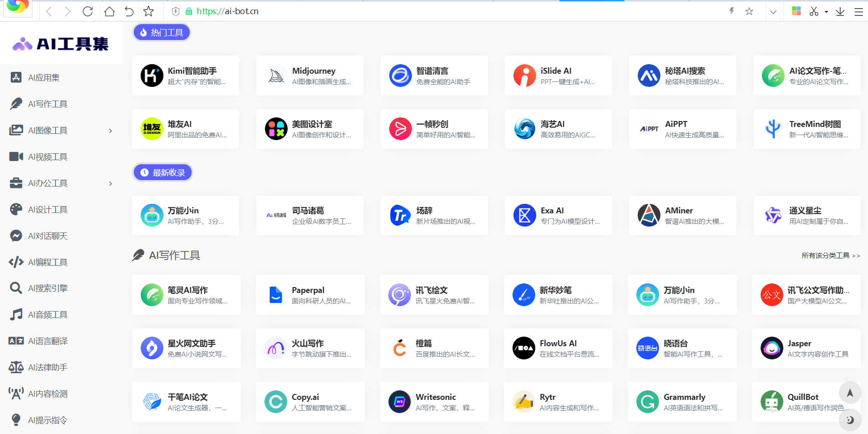Open the 所有该分类工具 link
Image resolution: width=868 pixels, height=434 pixels.
(x=831, y=256)
